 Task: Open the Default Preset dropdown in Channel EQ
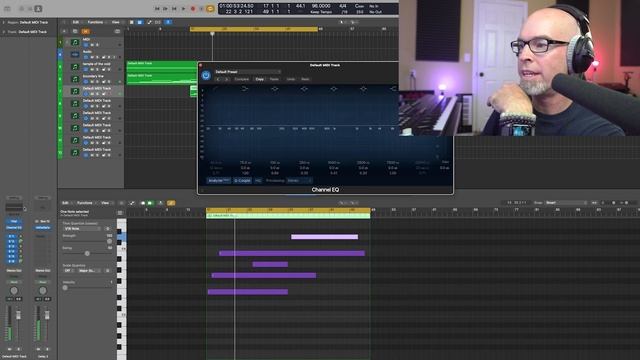click(248, 72)
